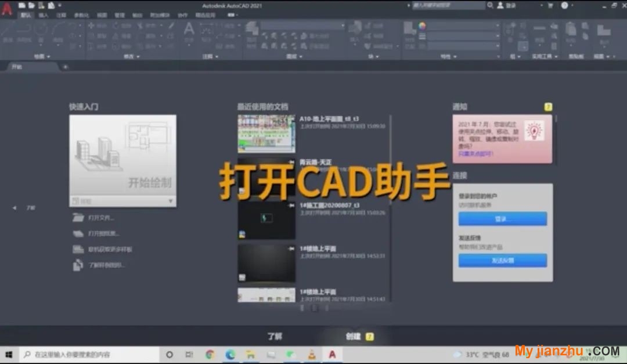Click the Insert block icon
Screen dimensions: 627x364
[355, 31]
